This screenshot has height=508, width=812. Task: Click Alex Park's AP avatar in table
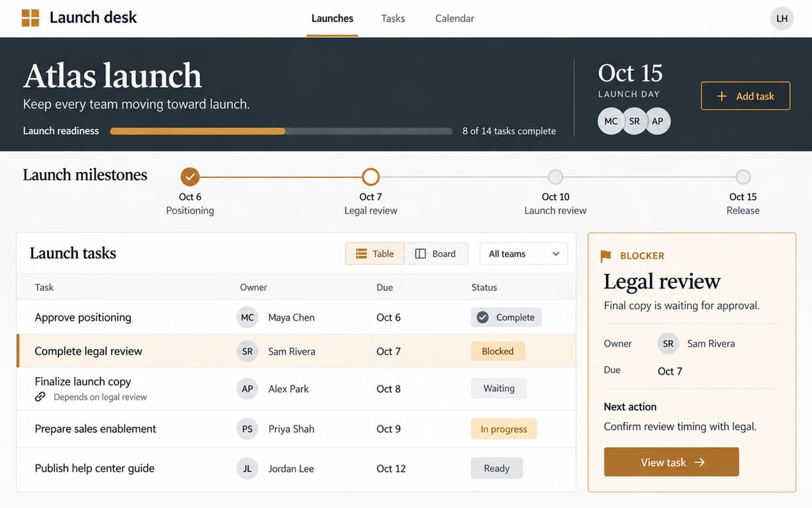coord(248,389)
